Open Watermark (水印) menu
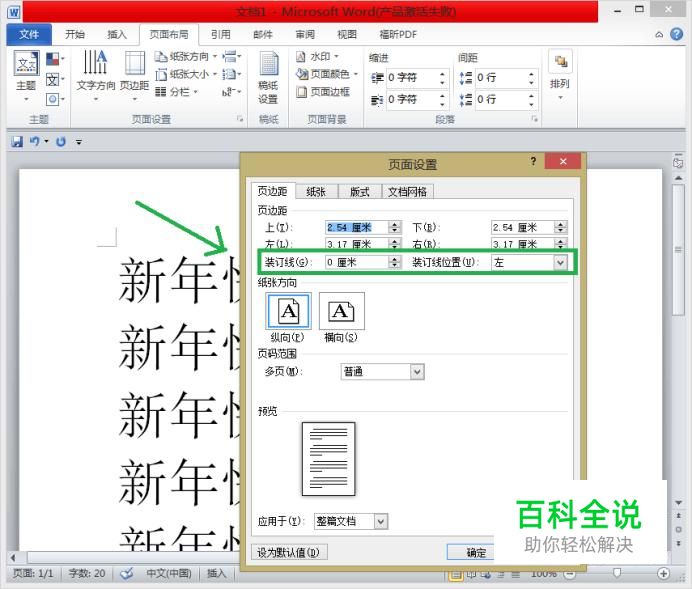 (x=317, y=56)
